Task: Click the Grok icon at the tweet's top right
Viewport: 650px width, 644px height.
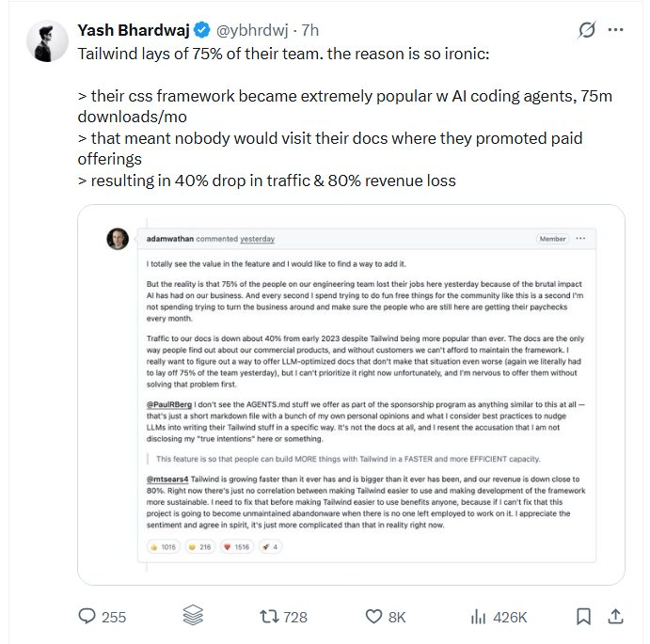Action: pyautogui.click(x=587, y=30)
